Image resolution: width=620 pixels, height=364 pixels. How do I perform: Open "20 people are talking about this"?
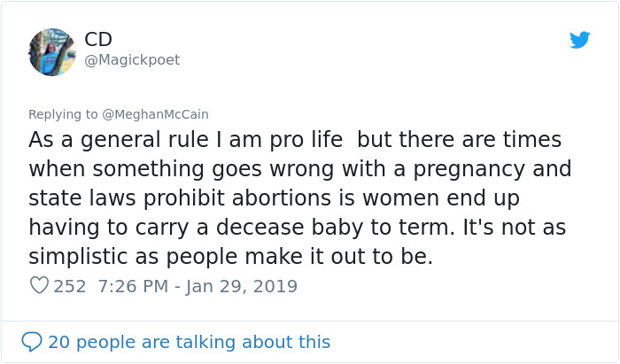[189, 342]
